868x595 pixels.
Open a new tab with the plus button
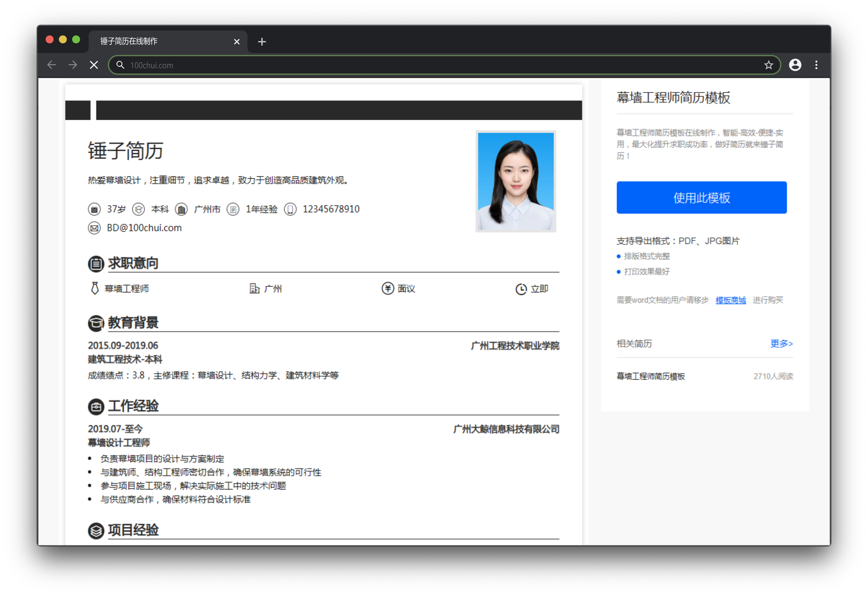tap(262, 41)
